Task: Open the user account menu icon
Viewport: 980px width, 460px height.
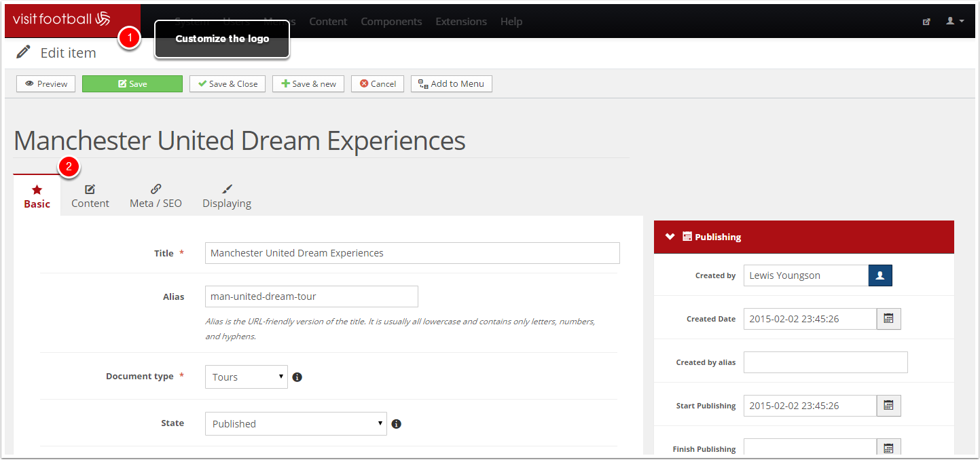Action: (955, 21)
